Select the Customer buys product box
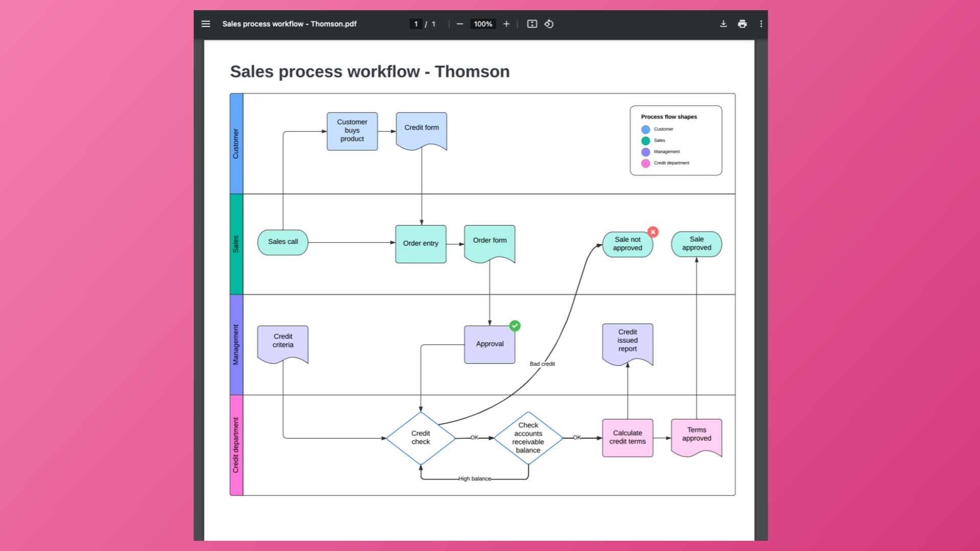Image resolution: width=980 pixels, height=551 pixels. tap(352, 131)
